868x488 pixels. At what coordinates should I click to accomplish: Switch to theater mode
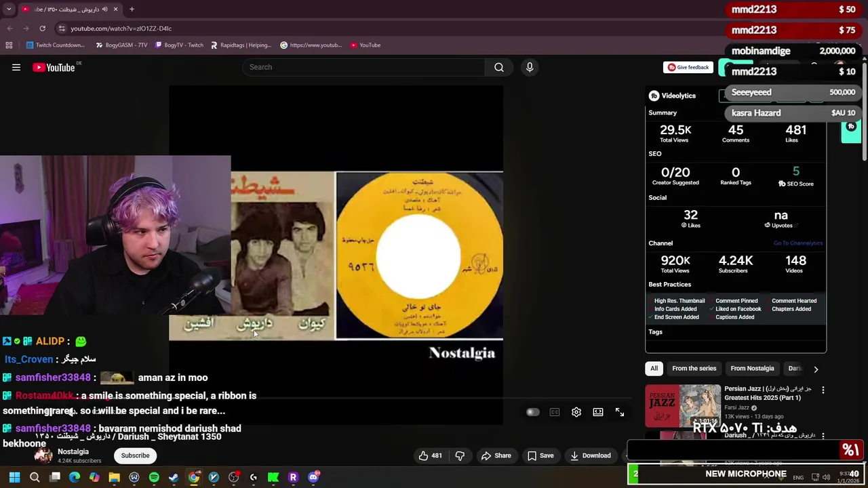point(598,412)
